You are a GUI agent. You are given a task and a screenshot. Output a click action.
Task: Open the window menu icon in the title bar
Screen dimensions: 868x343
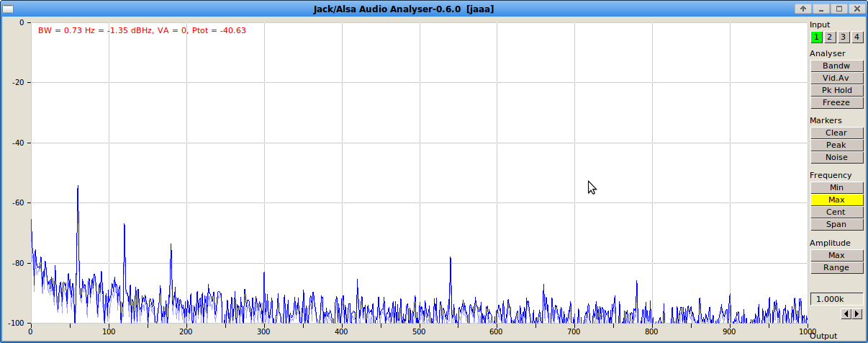[9, 9]
